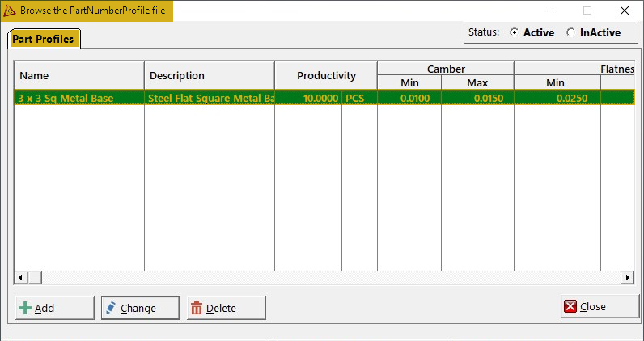Click the Close button at bottom right
The image size is (644, 341).
coord(600,306)
